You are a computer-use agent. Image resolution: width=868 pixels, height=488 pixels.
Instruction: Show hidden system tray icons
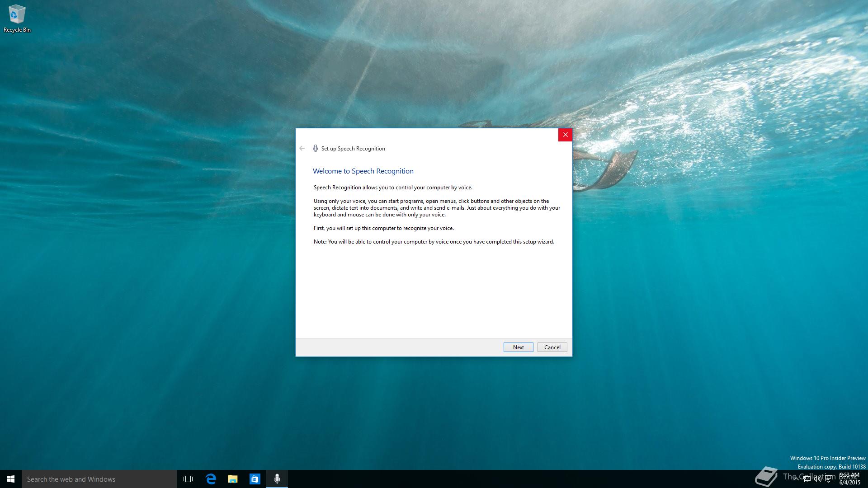(796, 479)
